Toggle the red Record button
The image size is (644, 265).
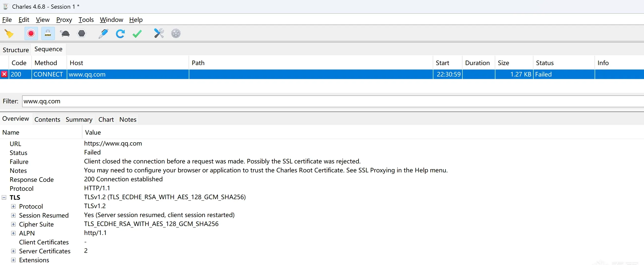point(31,34)
